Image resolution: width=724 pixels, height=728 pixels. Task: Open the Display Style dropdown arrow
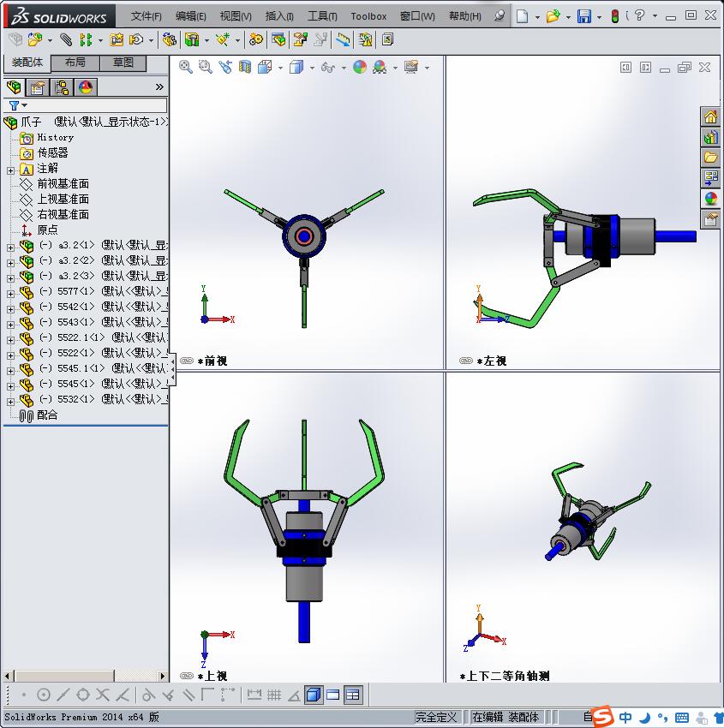coord(312,68)
